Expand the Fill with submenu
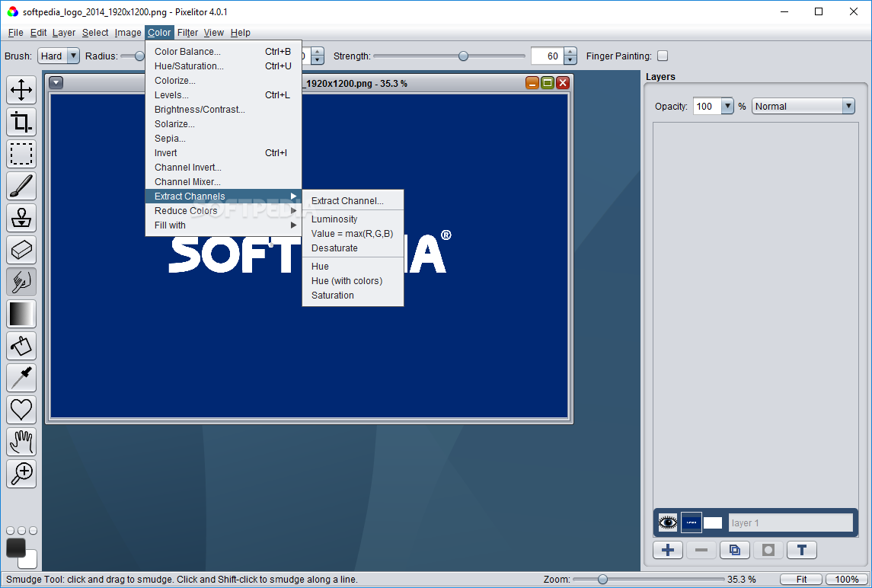 click(x=224, y=225)
